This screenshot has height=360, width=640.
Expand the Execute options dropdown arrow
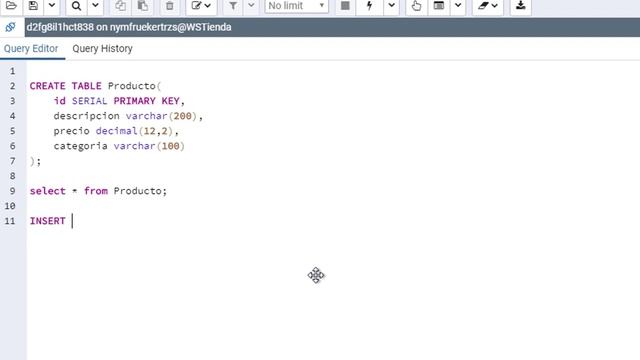(x=391, y=6)
